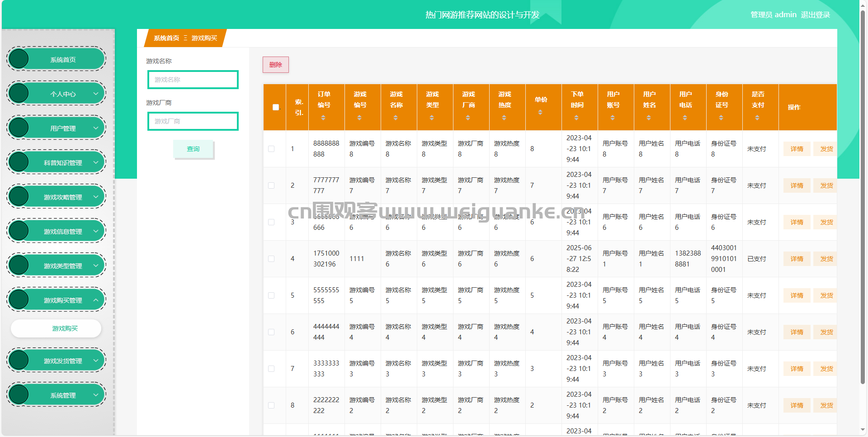Click 已支付 status in row 4
Viewport: 868px width, 437px height.
(x=756, y=259)
